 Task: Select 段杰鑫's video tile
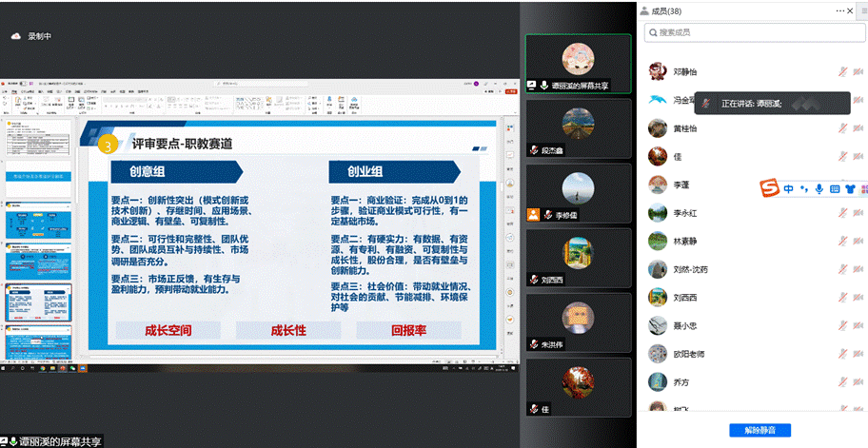[578, 127]
